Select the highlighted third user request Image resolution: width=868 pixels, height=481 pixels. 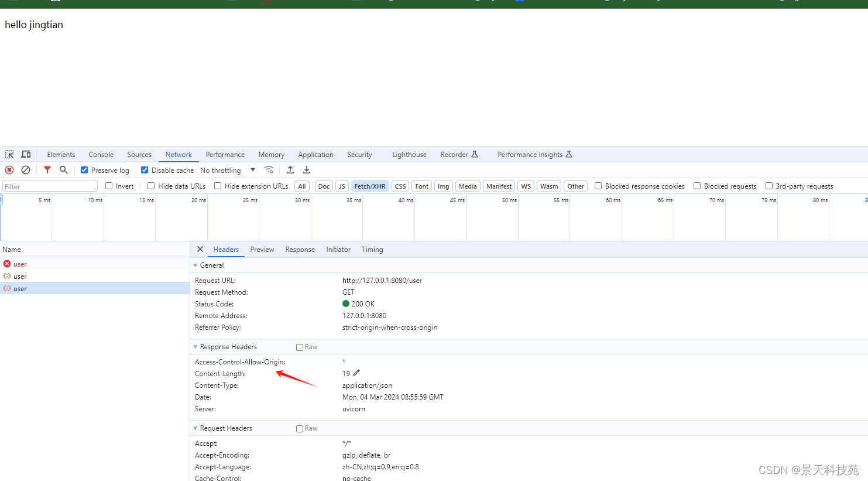(94, 289)
